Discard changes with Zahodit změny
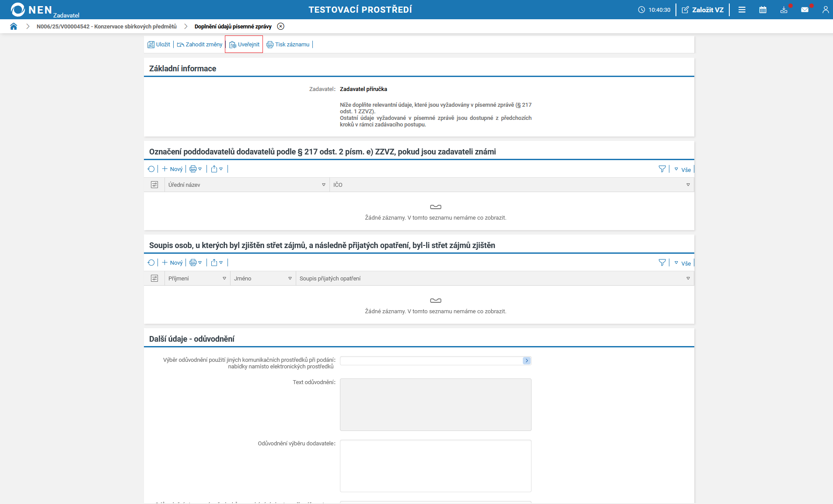The image size is (833, 504). pyautogui.click(x=199, y=44)
